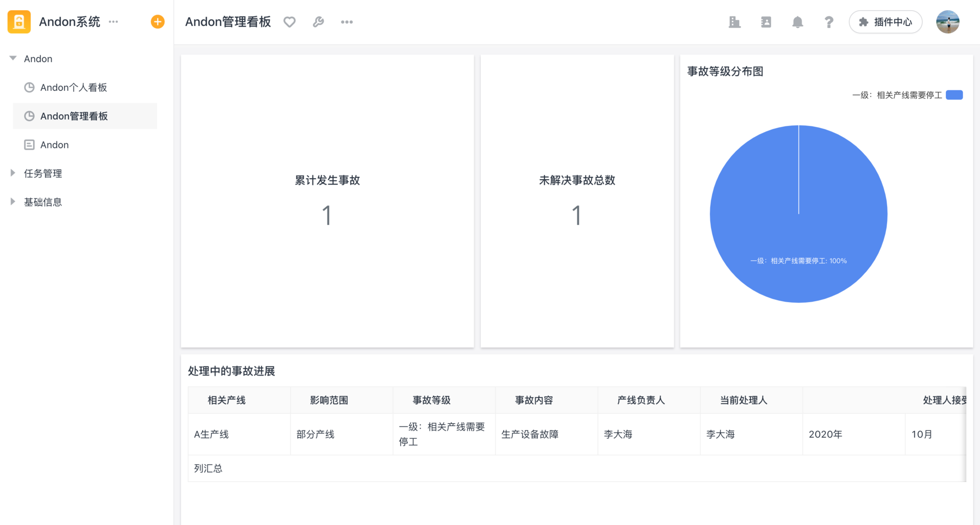Click the 任务管理 label
980x525 pixels.
43,173
